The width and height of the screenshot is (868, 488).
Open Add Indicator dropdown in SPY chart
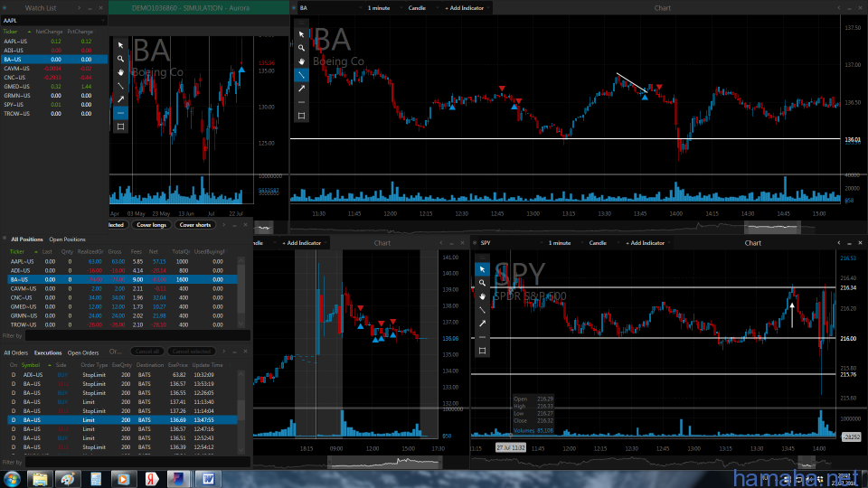[x=647, y=243]
